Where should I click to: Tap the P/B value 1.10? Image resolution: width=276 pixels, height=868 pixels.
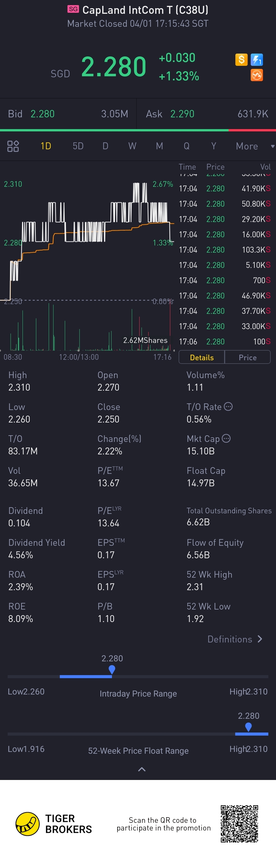pos(106,619)
